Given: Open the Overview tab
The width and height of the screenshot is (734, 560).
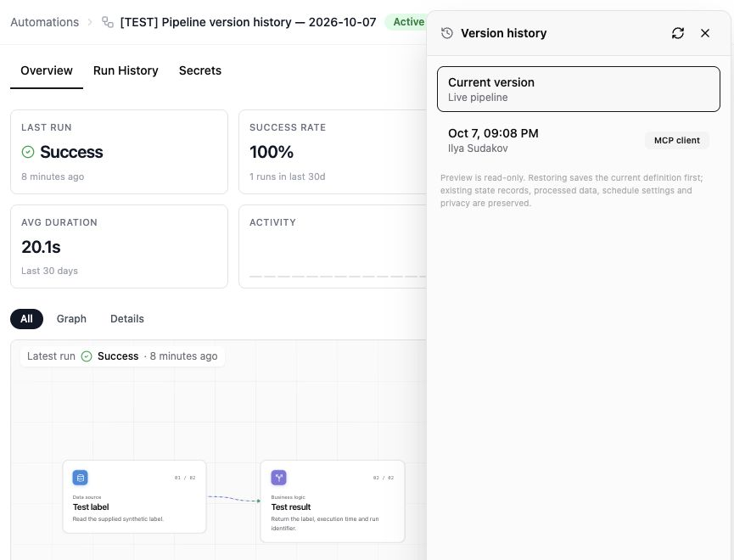Looking at the screenshot, I should (x=47, y=70).
